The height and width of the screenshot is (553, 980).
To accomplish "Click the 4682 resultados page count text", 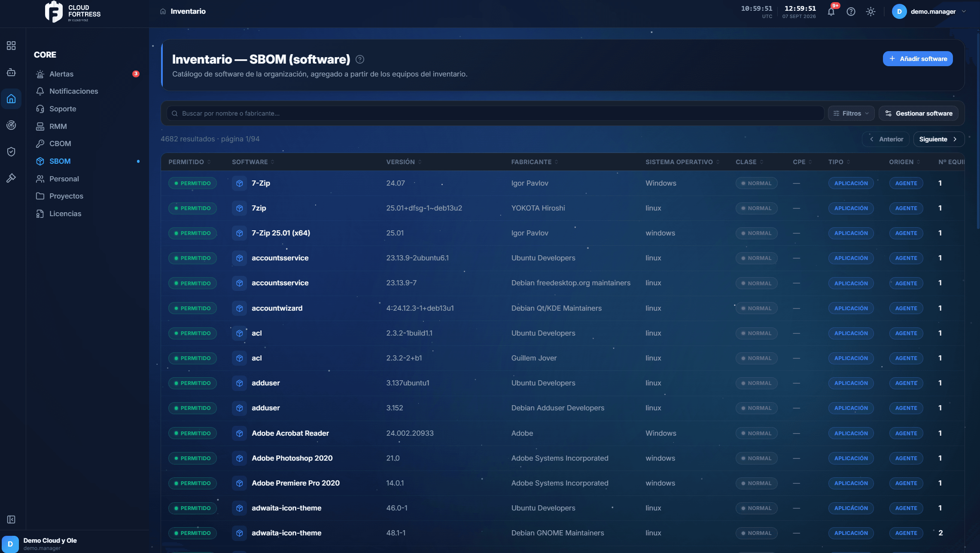I will [x=210, y=139].
